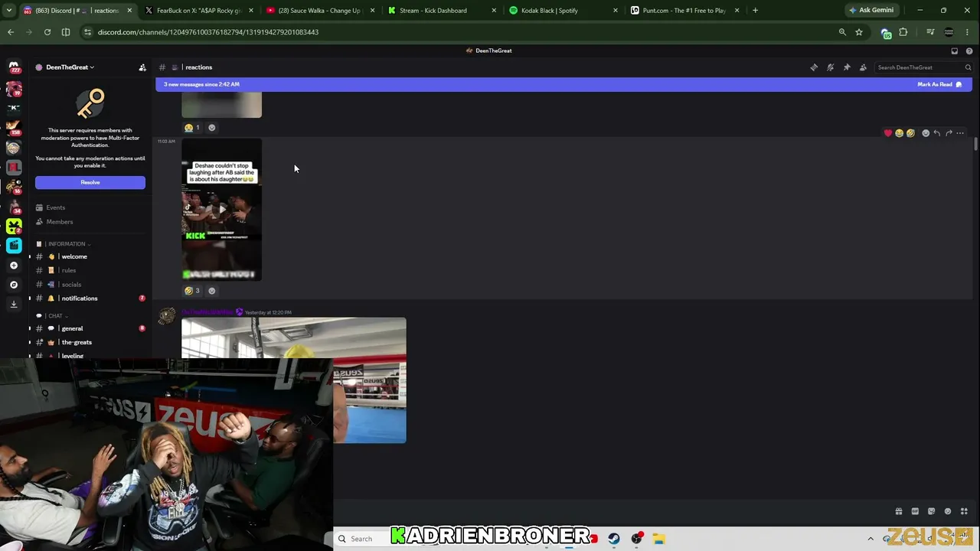Open Discord help icon
The width and height of the screenshot is (980, 551).
tap(969, 51)
